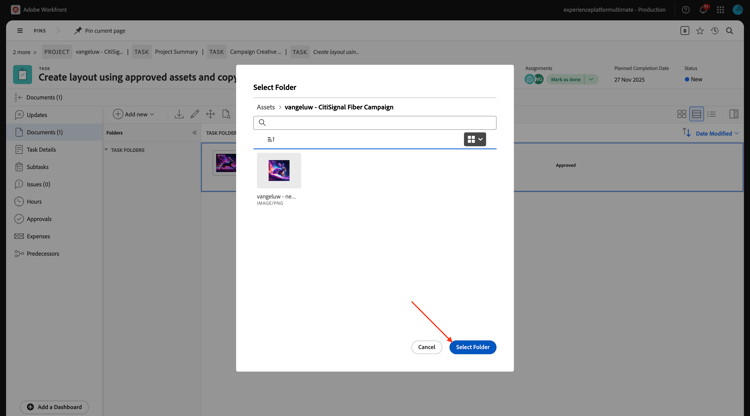Click the move arrows icon in toolbar

point(210,114)
